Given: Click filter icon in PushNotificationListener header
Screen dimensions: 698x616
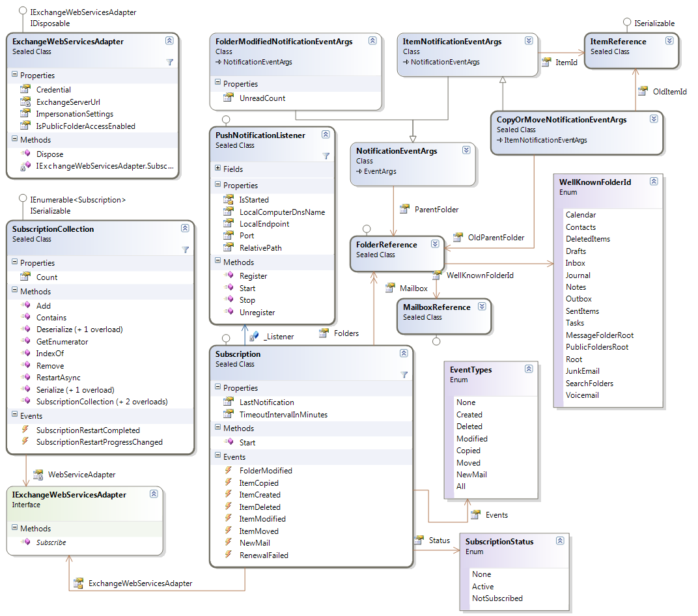Looking at the screenshot, I should pos(326,156).
